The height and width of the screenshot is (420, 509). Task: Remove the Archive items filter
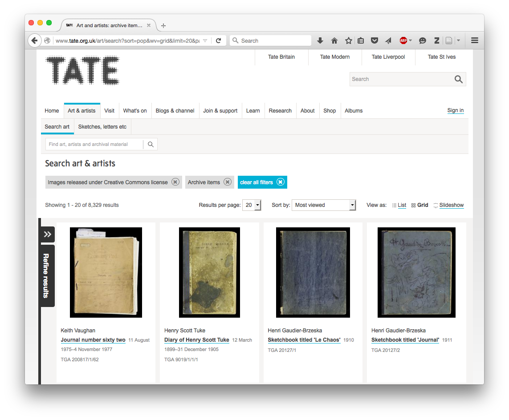pos(228,182)
